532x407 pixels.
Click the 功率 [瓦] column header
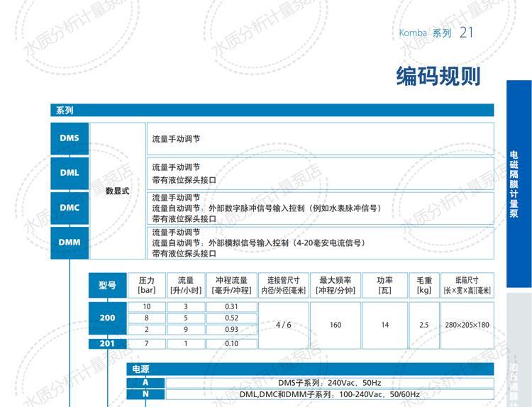coord(384,285)
